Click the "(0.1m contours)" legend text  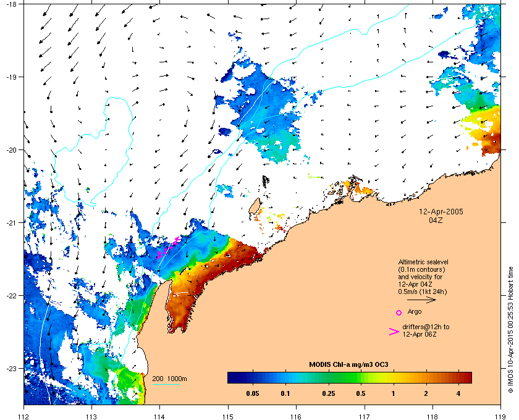click(421, 269)
